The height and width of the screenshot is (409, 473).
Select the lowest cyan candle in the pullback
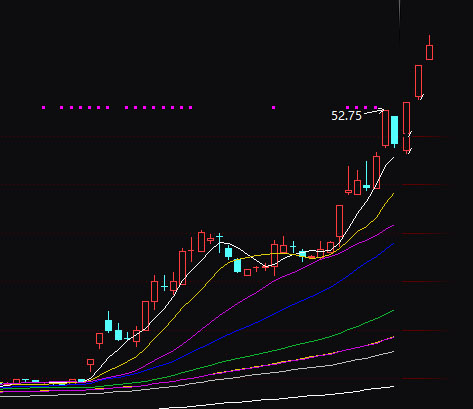[237, 266]
